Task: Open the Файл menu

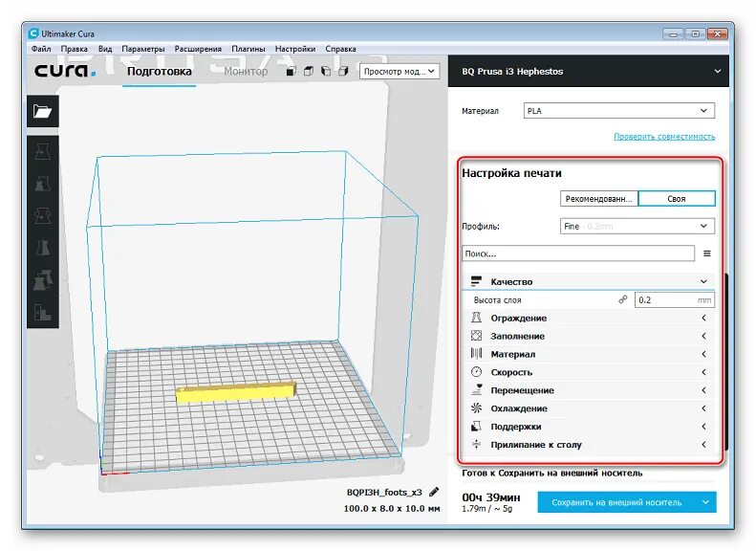Action: [x=41, y=49]
